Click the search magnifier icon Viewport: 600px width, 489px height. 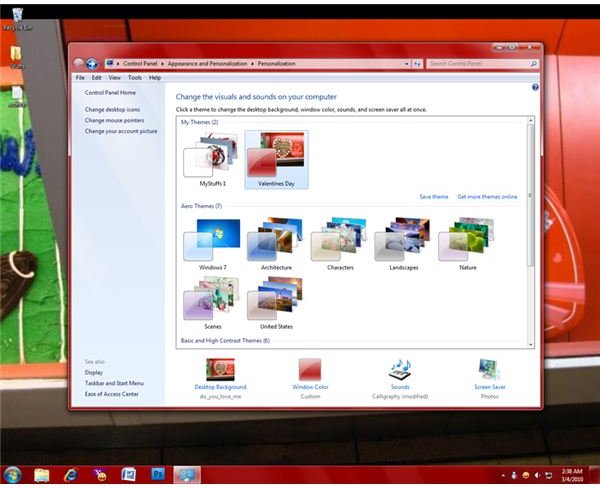point(533,64)
